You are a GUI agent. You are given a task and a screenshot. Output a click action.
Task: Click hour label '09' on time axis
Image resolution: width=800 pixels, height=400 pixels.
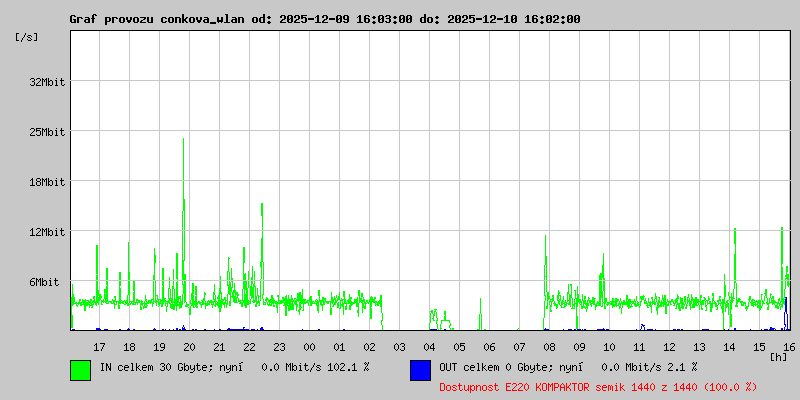pyautogui.click(x=580, y=347)
